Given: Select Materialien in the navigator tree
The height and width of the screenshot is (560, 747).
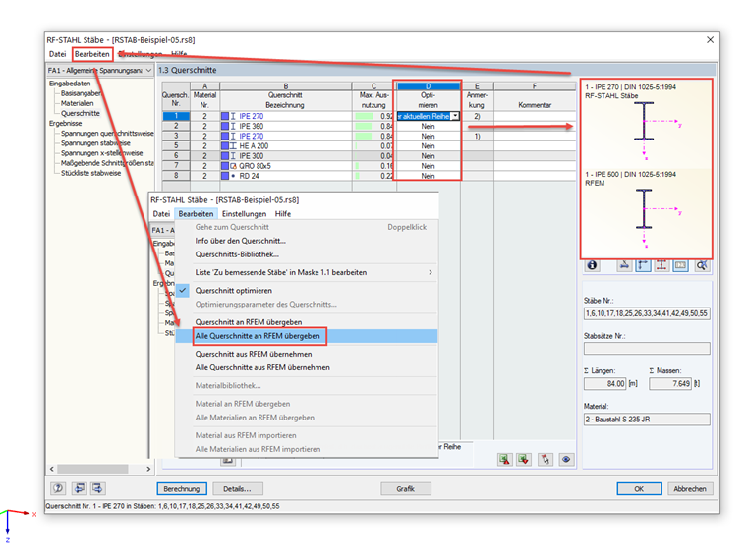Looking at the screenshot, I should tap(78, 103).
